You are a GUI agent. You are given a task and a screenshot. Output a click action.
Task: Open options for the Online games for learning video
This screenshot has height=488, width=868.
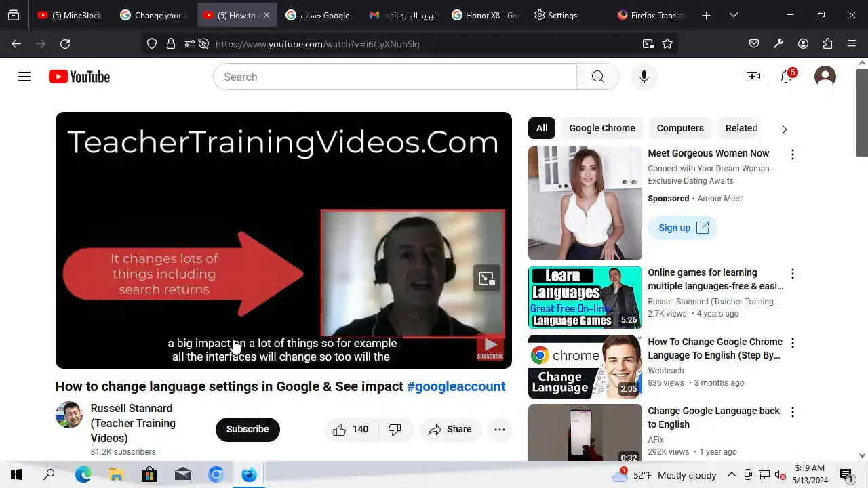[x=792, y=274]
